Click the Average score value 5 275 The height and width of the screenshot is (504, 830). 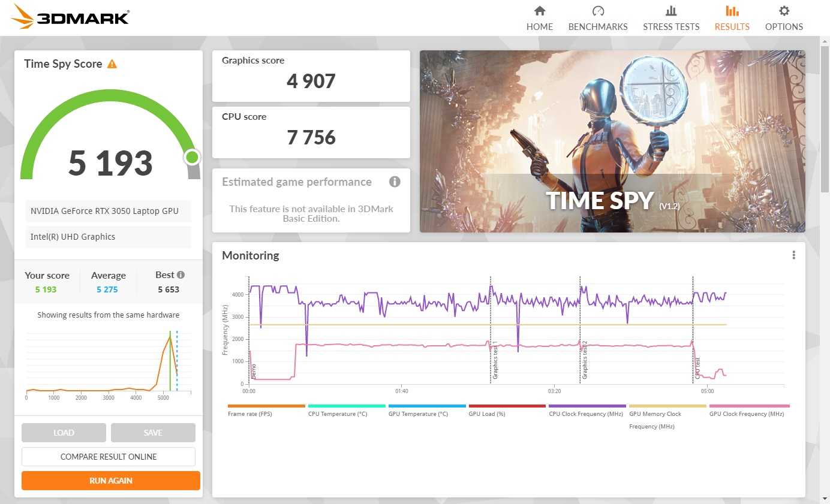click(x=107, y=289)
